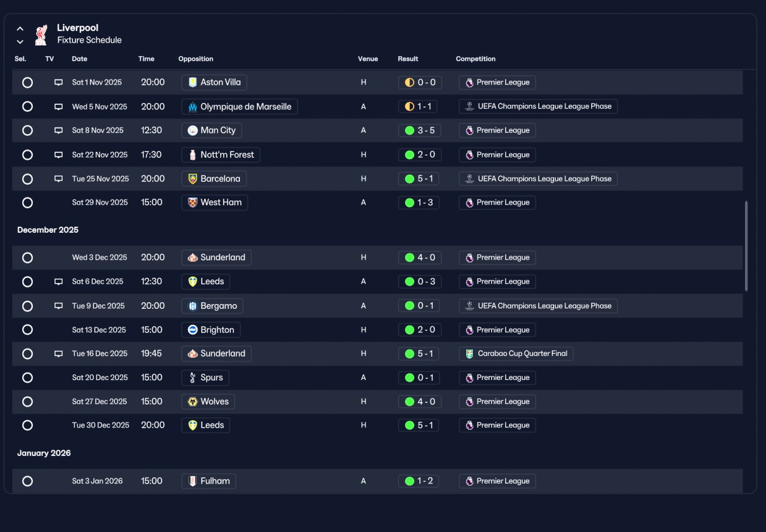Click the Nott'm Forest club badge icon
This screenshot has height=532, width=766.
[x=193, y=155]
